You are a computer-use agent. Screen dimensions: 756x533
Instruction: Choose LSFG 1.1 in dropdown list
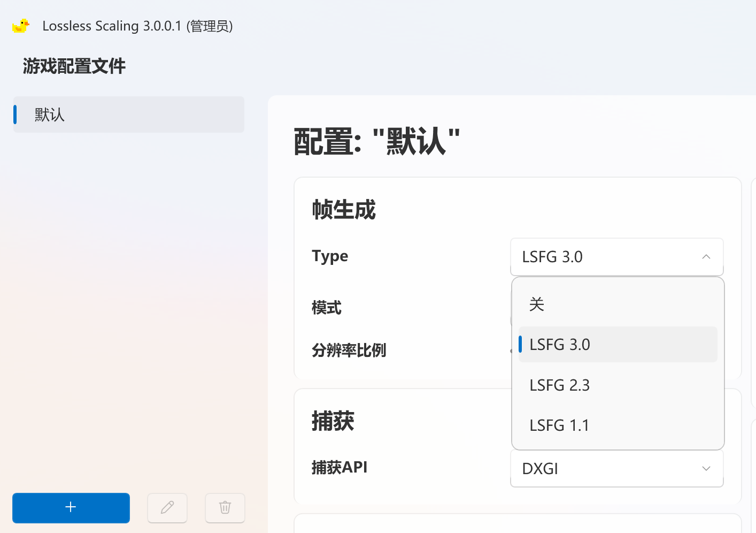[x=618, y=425]
